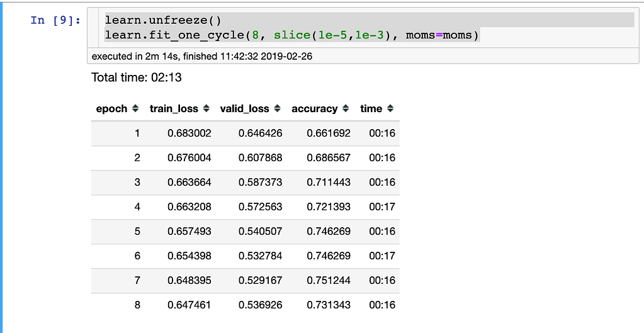This screenshot has width=644, height=333.
Task: Click the 'executed in 2m 14s' timing label
Action: point(202,56)
